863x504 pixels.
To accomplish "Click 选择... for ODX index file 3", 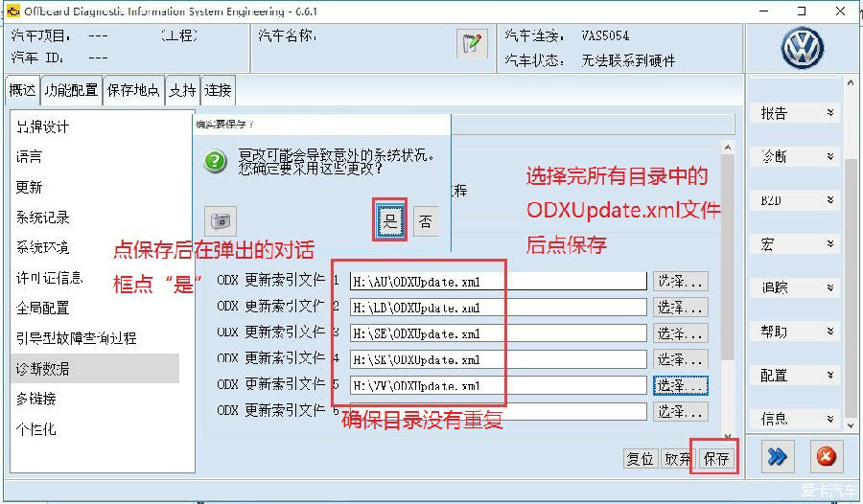I will [x=680, y=333].
